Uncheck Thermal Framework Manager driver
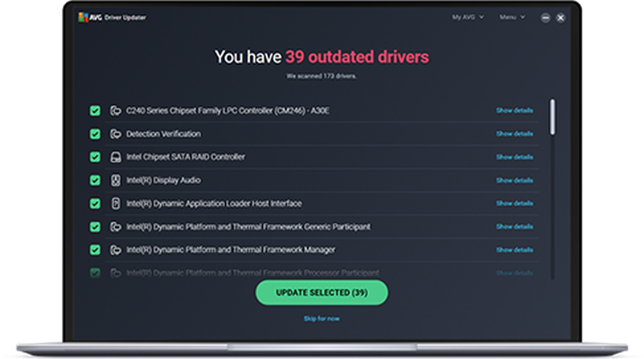Image resolution: width=644 pixels, height=359 pixels. click(95, 250)
